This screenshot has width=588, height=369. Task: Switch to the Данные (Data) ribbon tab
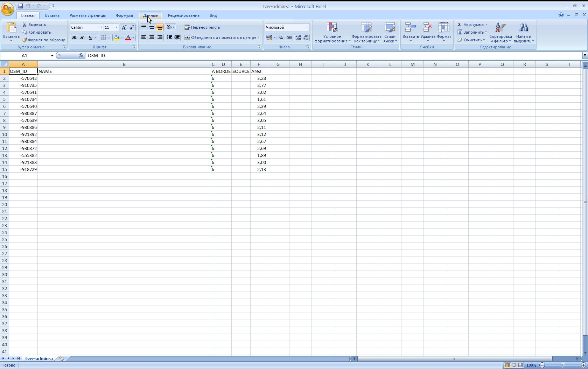point(150,15)
